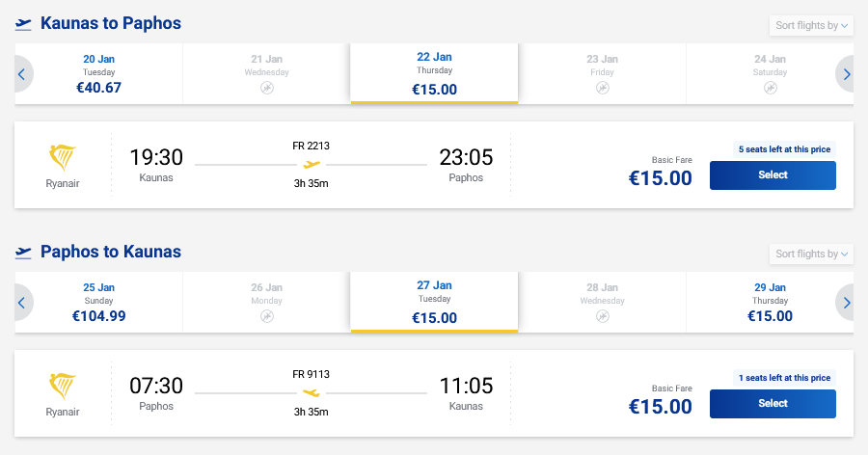868x455 pixels.
Task: Show previous dates for Kaunas to Paphos
Action: pyautogui.click(x=22, y=74)
